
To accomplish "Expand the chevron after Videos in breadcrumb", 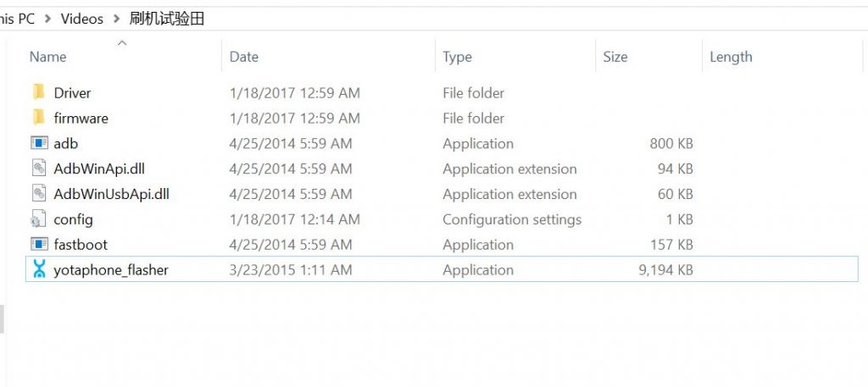I will point(116,19).
